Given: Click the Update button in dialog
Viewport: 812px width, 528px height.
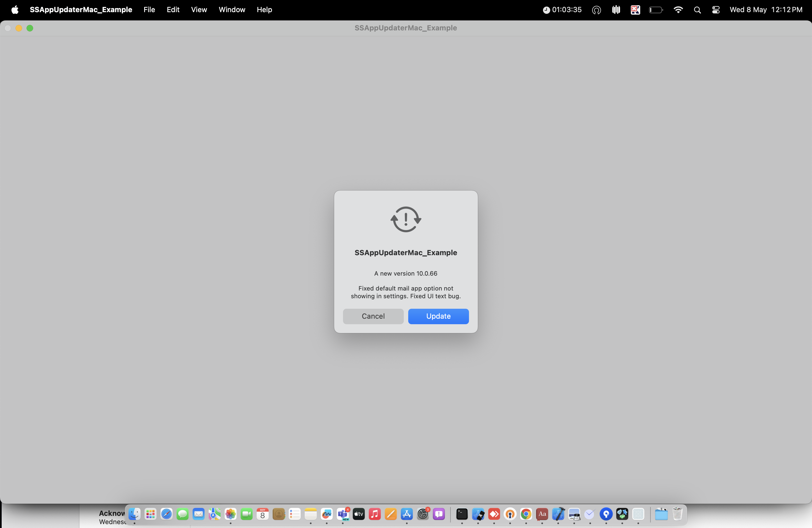Looking at the screenshot, I should [x=438, y=316].
